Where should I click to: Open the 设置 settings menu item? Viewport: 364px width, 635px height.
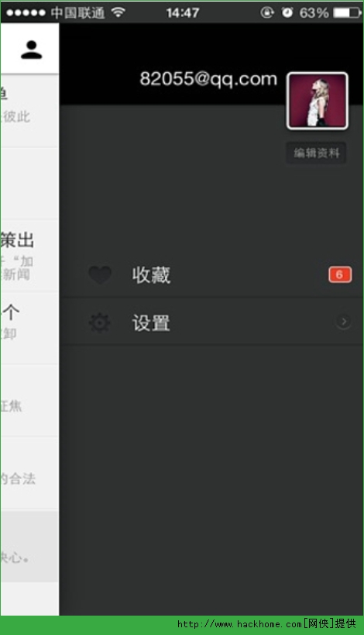click(211, 323)
